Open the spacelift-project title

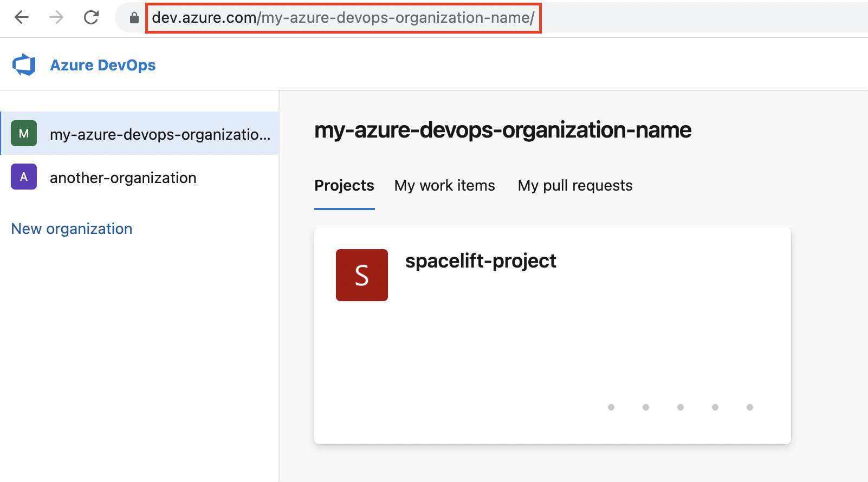(x=481, y=261)
